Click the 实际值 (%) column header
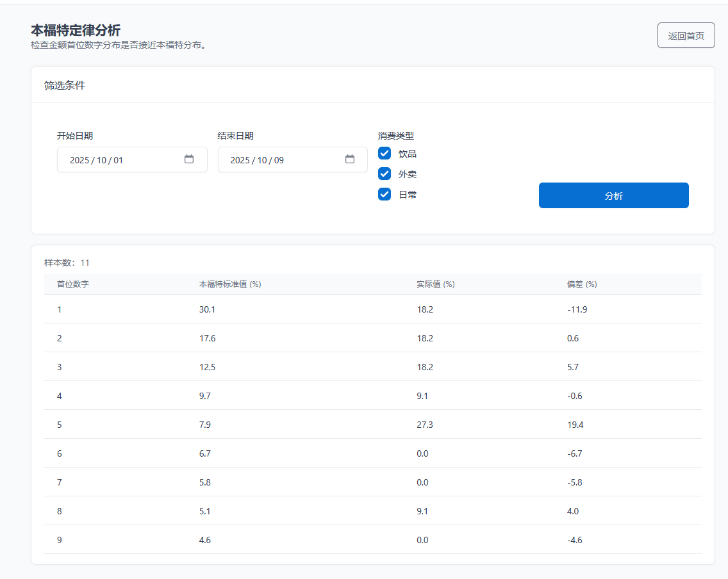Viewport: 728px width, 579px height. [x=435, y=284]
